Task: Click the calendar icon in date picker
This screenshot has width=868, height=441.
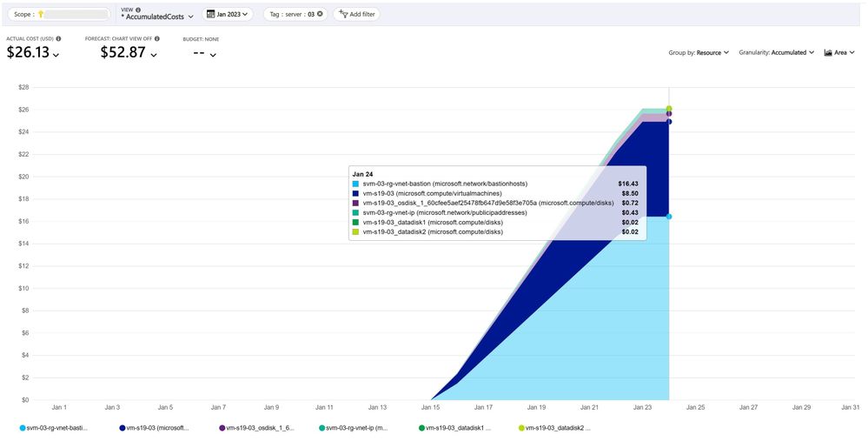Action: point(210,14)
